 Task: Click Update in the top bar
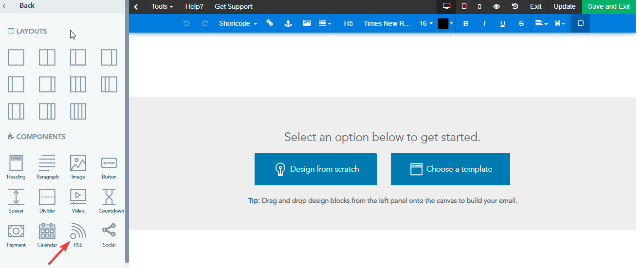565,7
